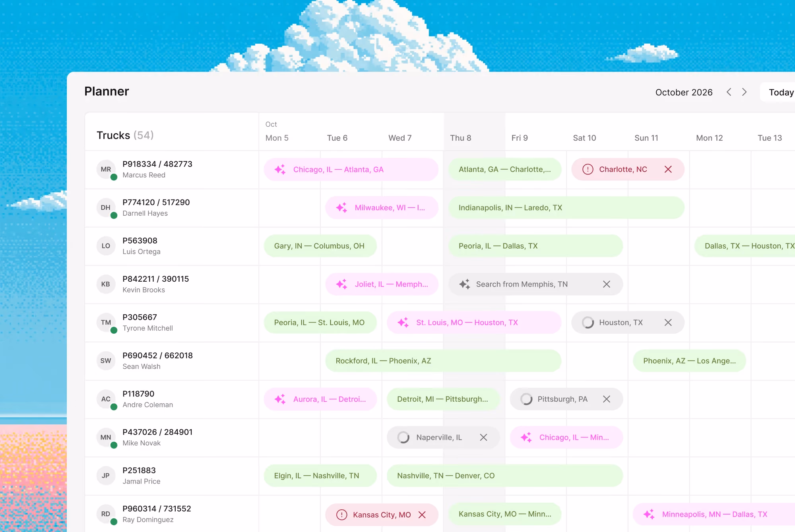Open Rockford, IL — Phoenix, AZ load

(x=443, y=361)
